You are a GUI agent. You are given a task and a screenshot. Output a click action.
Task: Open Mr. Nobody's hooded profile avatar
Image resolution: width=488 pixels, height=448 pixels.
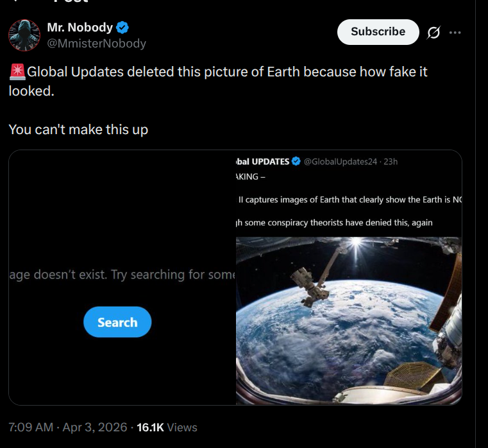(24, 35)
